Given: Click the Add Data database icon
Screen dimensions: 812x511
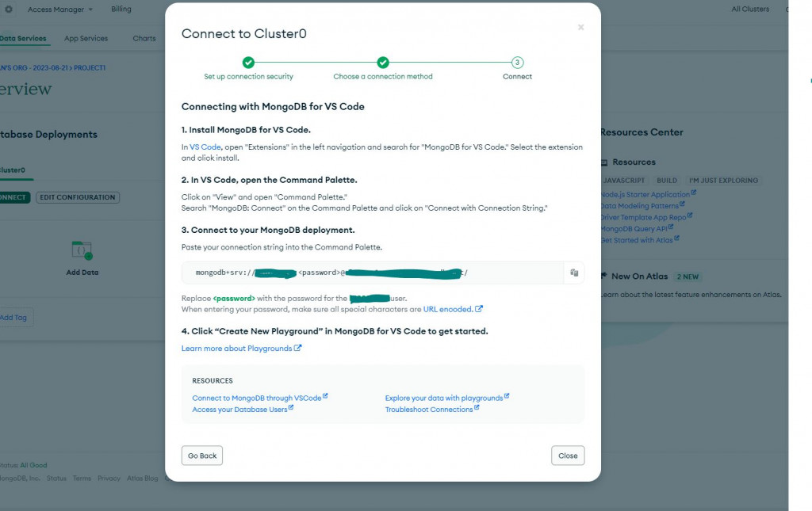Looking at the screenshot, I should click(x=82, y=250).
